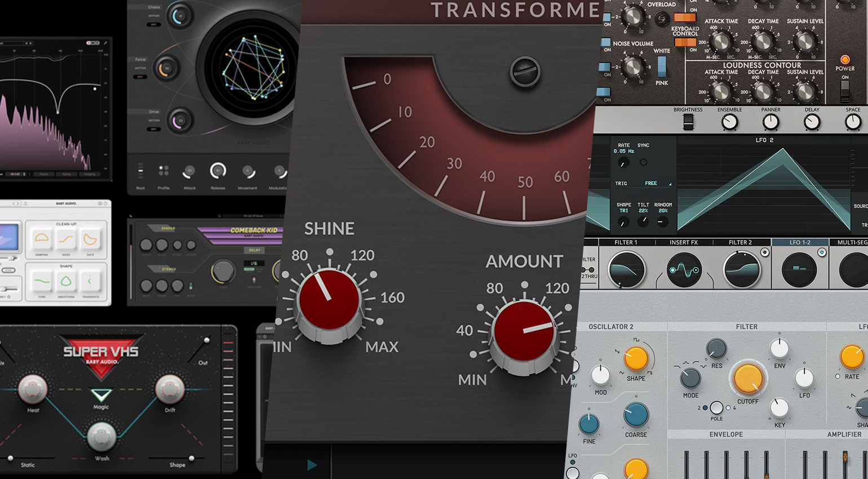
Task: Toggle the black Power ON switch
Action: pyautogui.click(x=844, y=91)
